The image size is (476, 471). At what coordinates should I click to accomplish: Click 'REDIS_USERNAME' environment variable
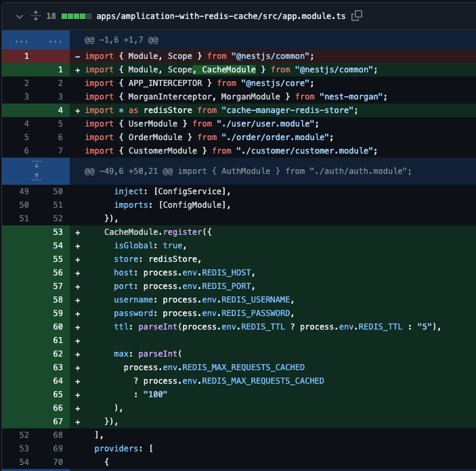pos(256,300)
